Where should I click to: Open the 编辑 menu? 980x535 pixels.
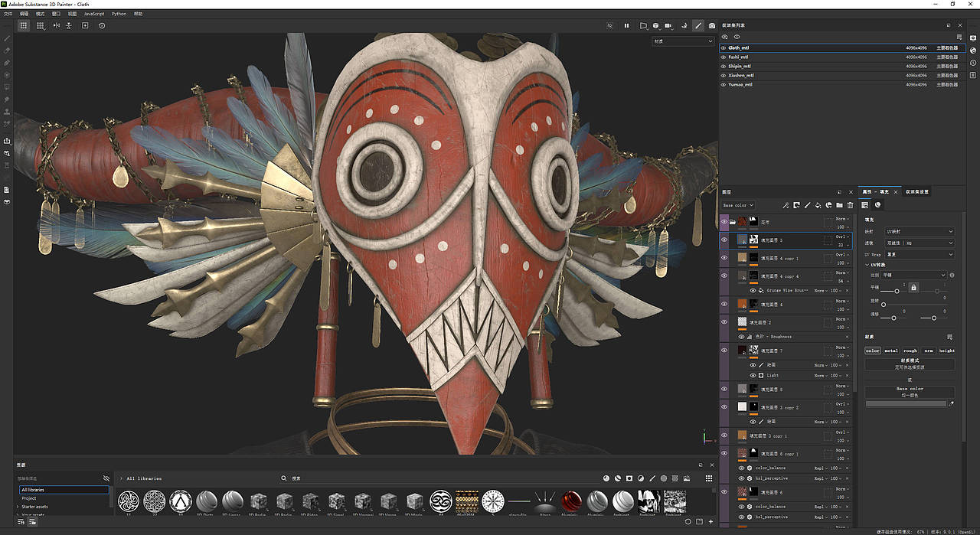pyautogui.click(x=24, y=14)
